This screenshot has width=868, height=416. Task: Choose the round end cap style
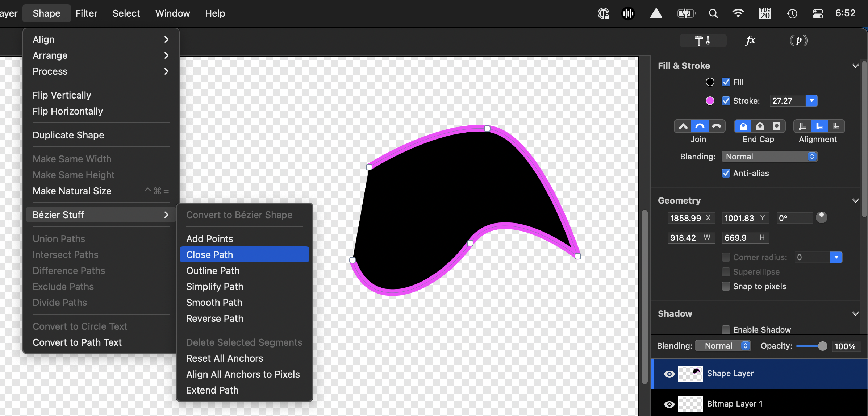tap(760, 126)
